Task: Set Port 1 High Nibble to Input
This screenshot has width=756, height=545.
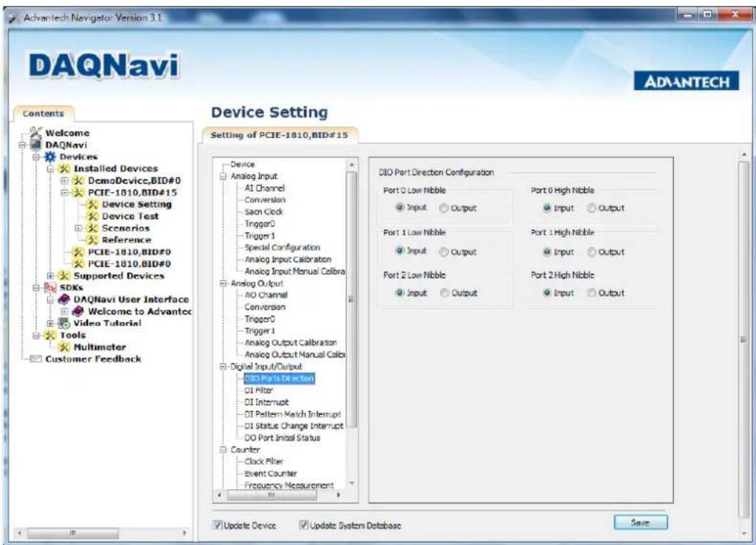Action: coord(546,252)
